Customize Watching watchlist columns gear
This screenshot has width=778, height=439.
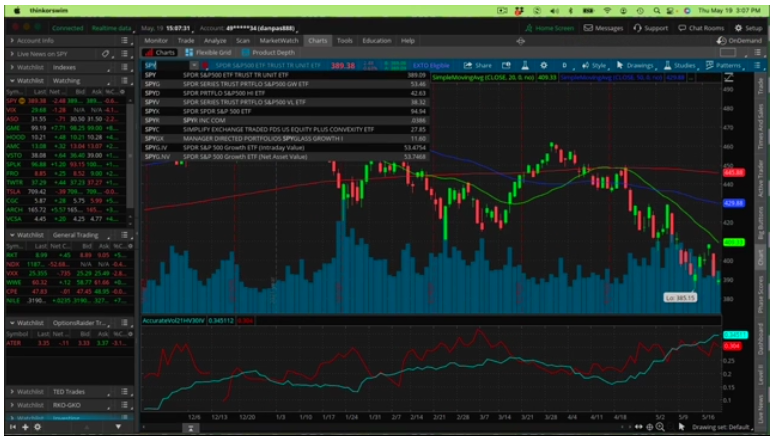tap(123, 92)
